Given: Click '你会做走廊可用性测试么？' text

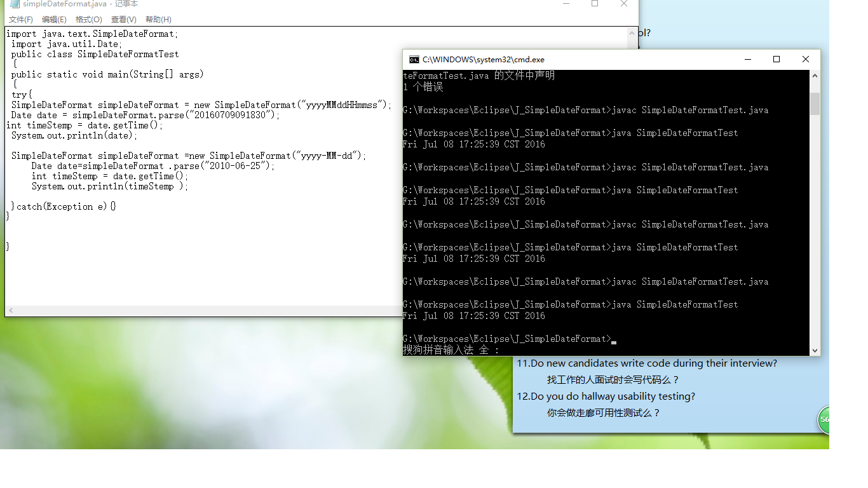Looking at the screenshot, I should coord(604,413).
